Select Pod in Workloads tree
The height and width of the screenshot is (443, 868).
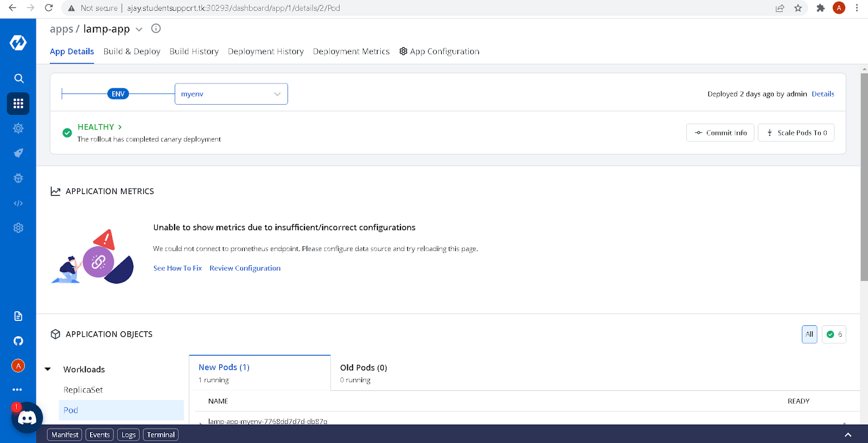pos(122,410)
